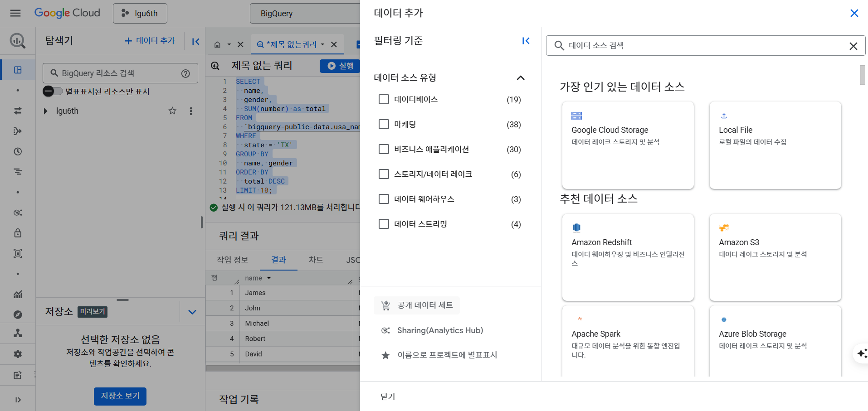Switch to the 차트 tab

click(316, 260)
